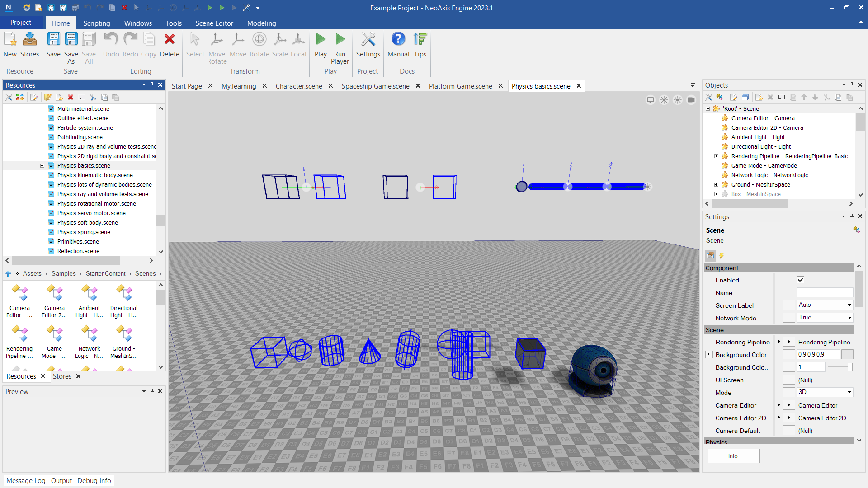868x488 pixels.
Task: Expand the Background Color property
Action: (709, 355)
